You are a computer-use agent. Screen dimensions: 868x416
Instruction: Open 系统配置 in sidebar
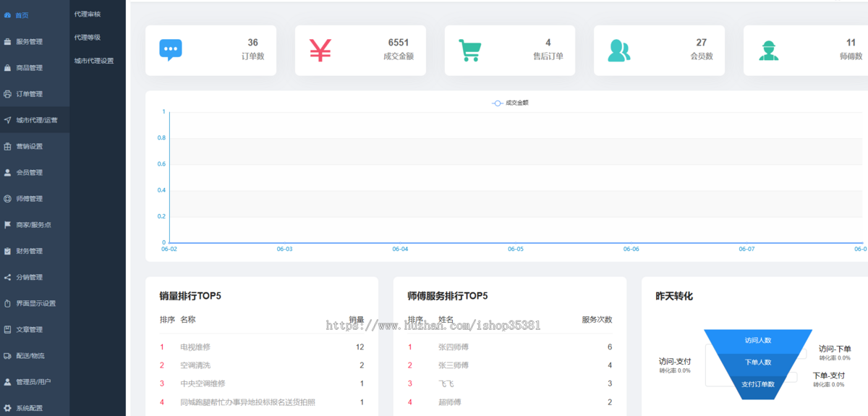(x=35, y=408)
